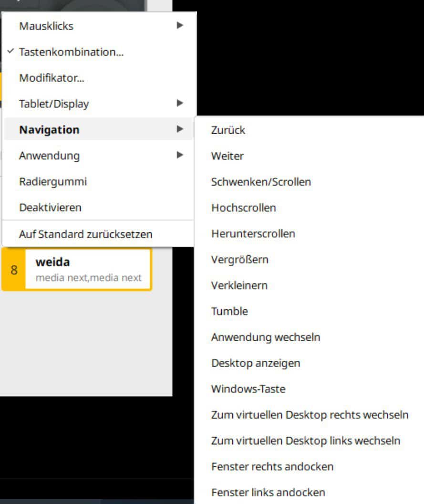The image size is (424, 504).
Task: Toggle the checked Tastenkombination... option
Action: 72,52
